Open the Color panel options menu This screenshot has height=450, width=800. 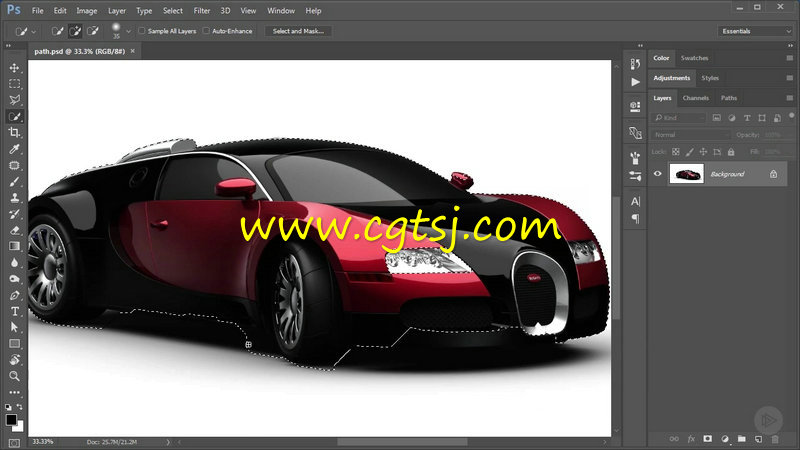(x=789, y=58)
